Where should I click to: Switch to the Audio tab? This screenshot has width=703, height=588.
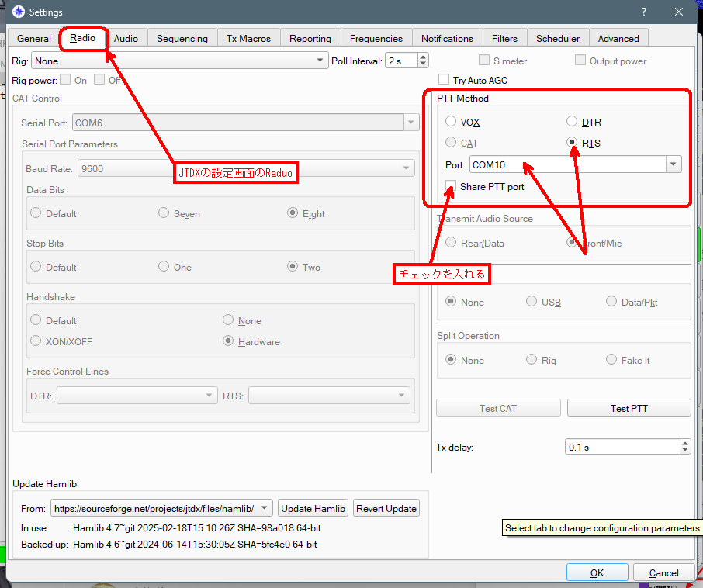[126, 38]
